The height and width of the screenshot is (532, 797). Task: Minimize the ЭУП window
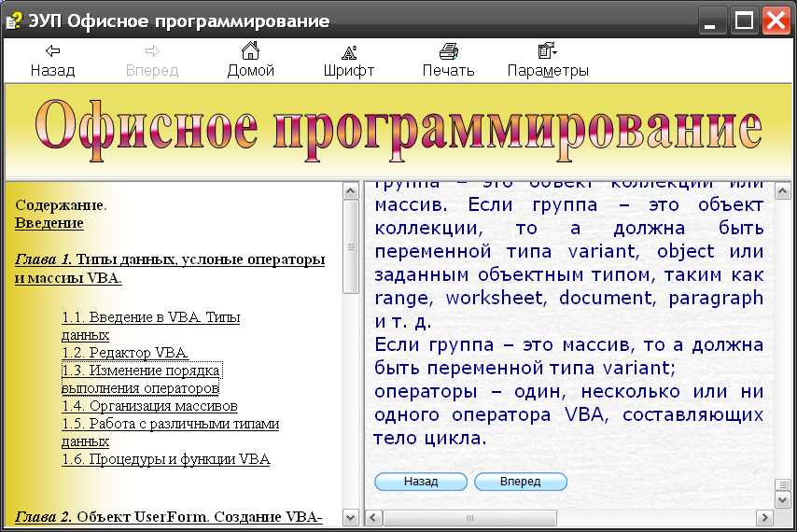click(711, 21)
